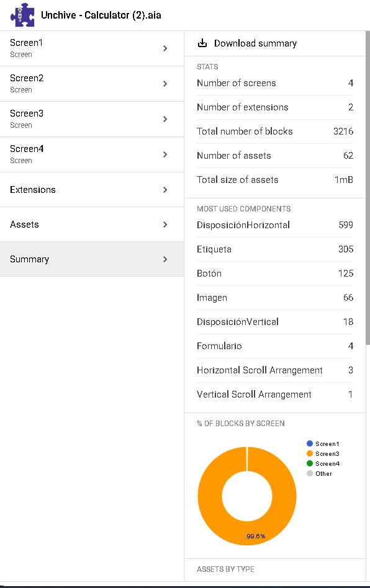Click the chevron next to Screen4
This screenshot has height=588, width=370.
pos(165,154)
